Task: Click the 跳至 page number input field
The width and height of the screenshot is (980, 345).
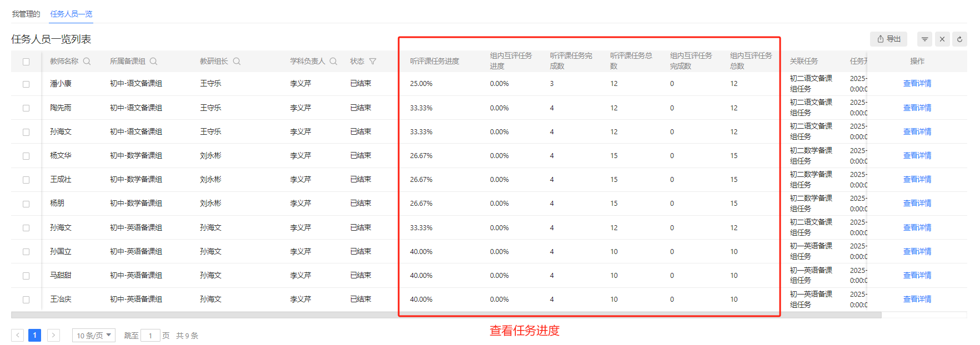Action: point(150,336)
